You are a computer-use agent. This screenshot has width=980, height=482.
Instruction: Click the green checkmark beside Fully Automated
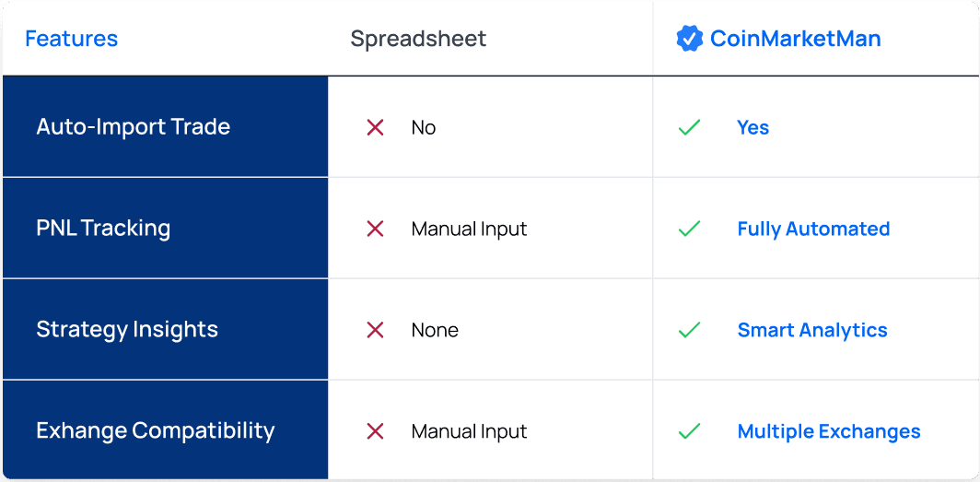(x=689, y=229)
